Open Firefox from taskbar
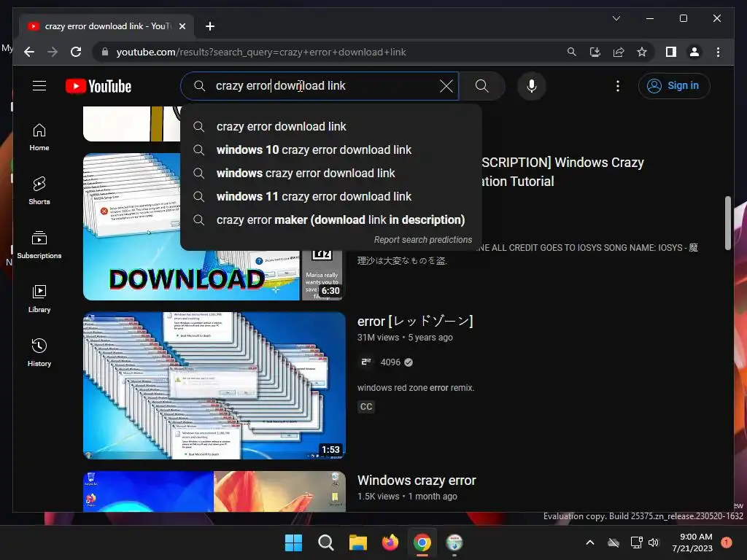747x560 pixels. (390, 542)
